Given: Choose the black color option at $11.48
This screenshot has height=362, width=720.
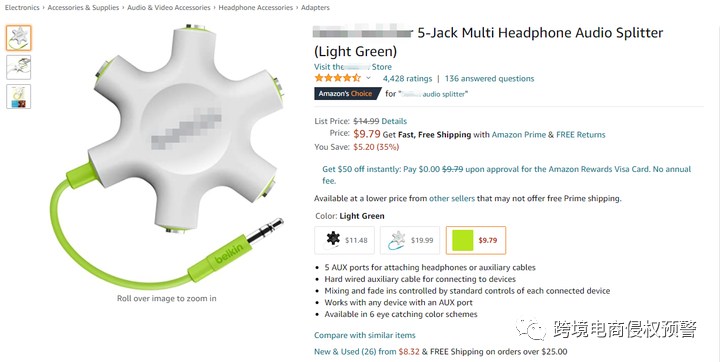Looking at the screenshot, I should tap(344, 240).
